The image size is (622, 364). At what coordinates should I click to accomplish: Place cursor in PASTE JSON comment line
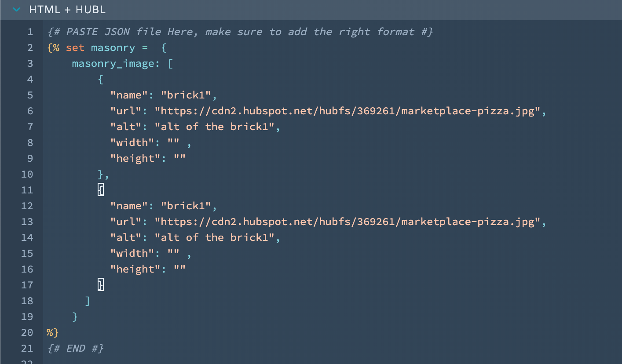pyautogui.click(x=240, y=32)
